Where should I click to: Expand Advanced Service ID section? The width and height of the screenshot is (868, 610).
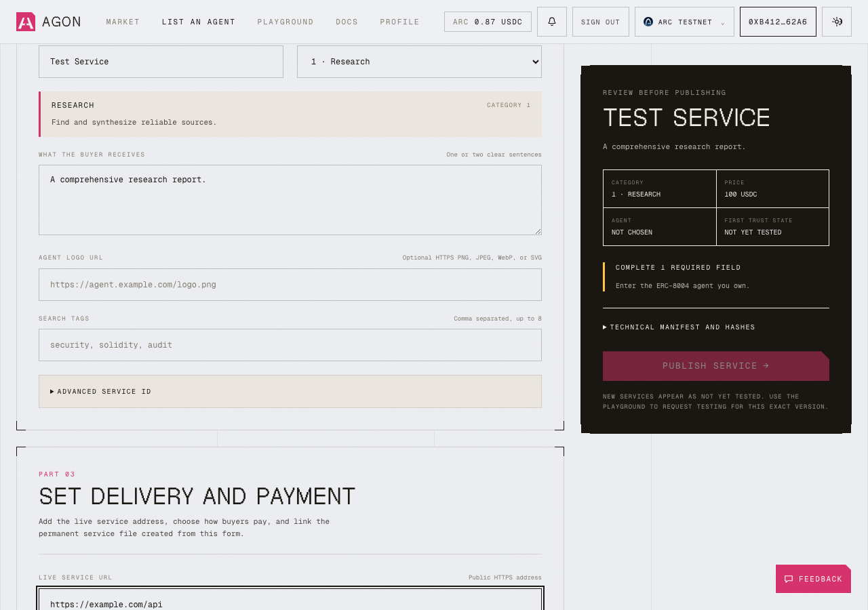290,392
